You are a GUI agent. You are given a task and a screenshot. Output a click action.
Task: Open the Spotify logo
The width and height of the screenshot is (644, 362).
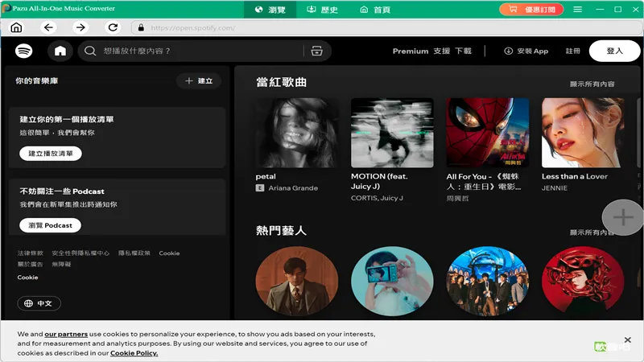point(24,51)
